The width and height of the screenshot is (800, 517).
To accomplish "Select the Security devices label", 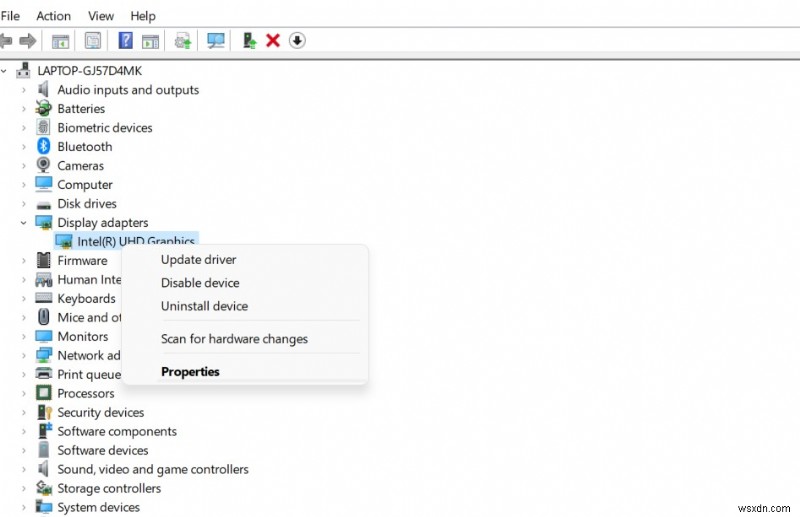I will (x=101, y=412).
